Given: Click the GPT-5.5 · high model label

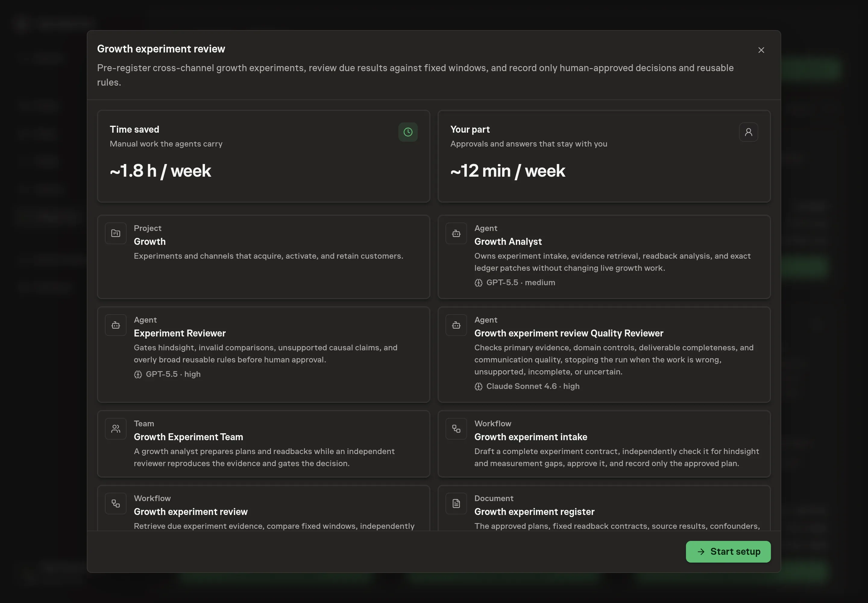Looking at the screenshot, I should [173, 374].
